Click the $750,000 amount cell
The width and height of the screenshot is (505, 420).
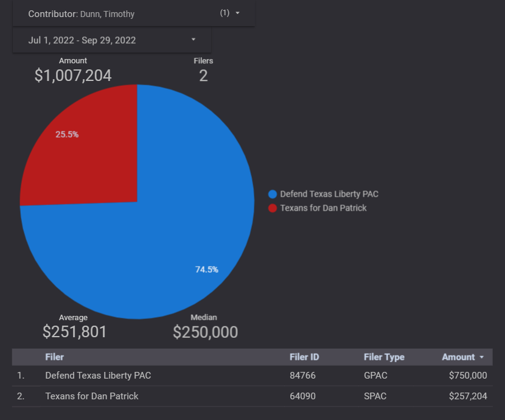tap(468, 376)
